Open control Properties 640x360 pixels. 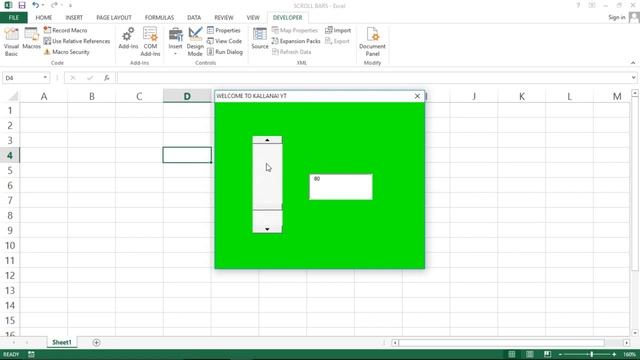(224, 30)
